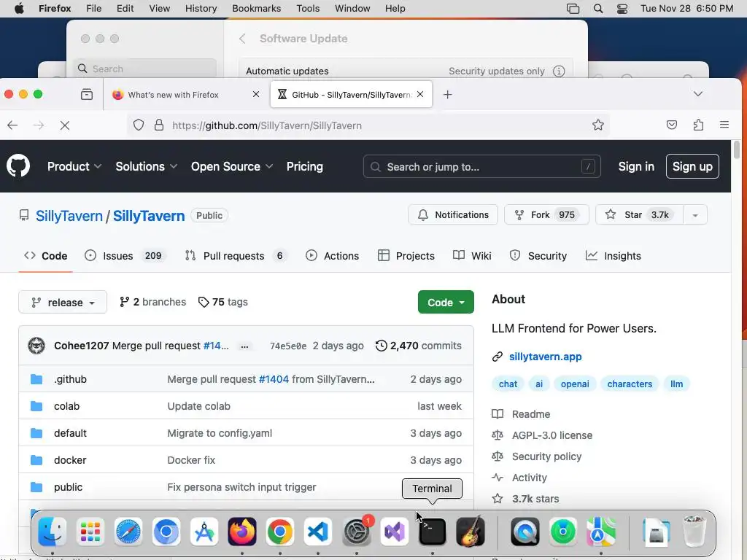Screen dimensions: 747x560
Task: View the 75 tags link
Action: (x=223, y=302)
